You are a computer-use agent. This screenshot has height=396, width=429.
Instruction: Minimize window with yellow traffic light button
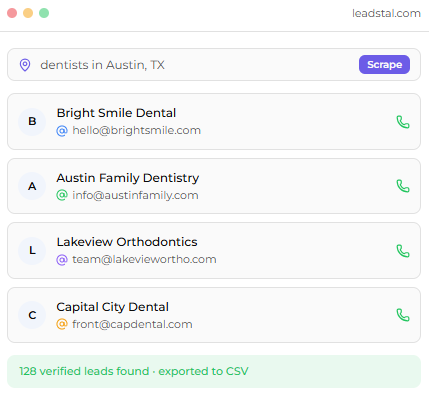(x=28, y=13)
